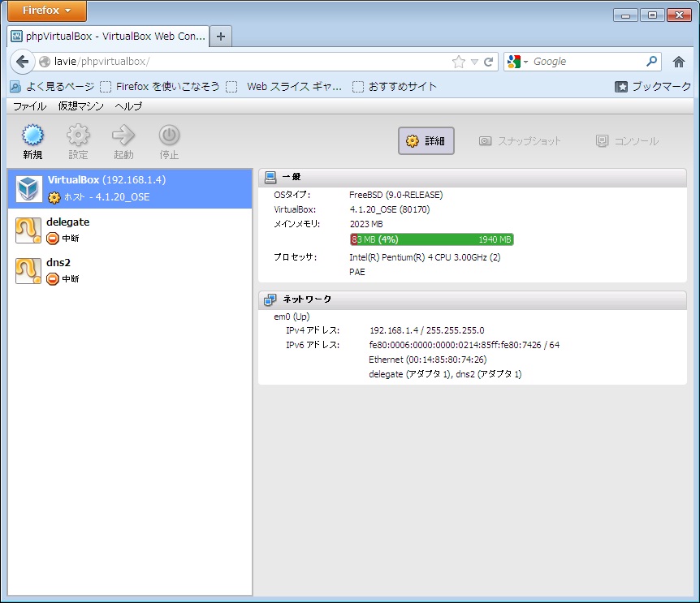Open the 仮想マシン menu

coord(81,106)
